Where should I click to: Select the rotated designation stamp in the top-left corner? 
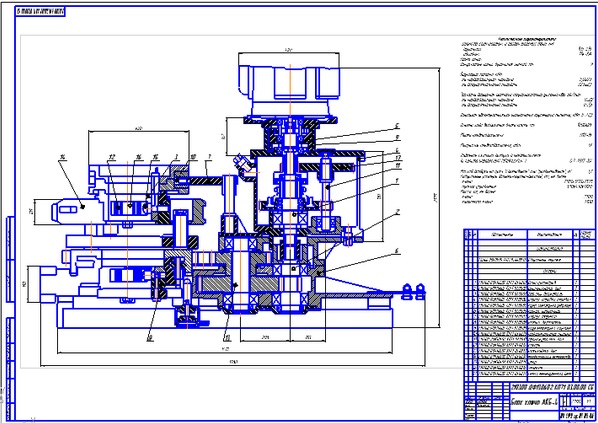tap(40, 12)
